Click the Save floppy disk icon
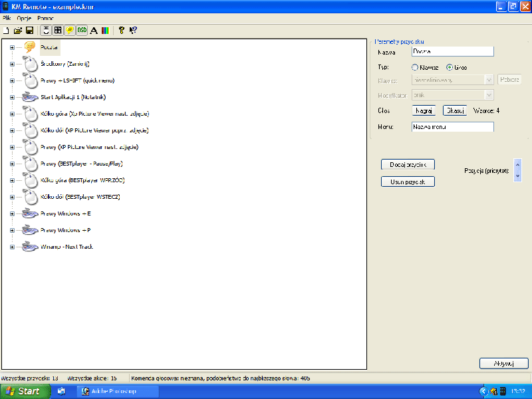 [x=29, y=30]
